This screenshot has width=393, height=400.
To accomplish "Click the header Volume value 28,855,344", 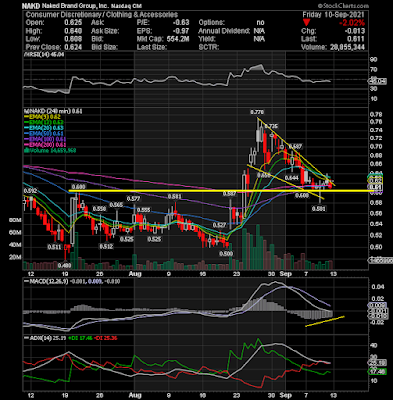I will (347, 47).
